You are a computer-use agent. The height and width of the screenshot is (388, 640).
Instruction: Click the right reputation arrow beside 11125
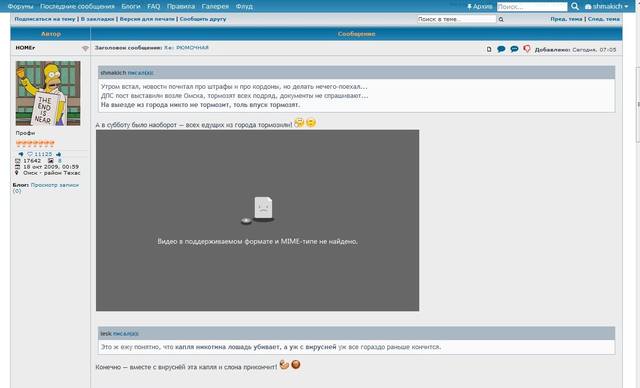58,154
